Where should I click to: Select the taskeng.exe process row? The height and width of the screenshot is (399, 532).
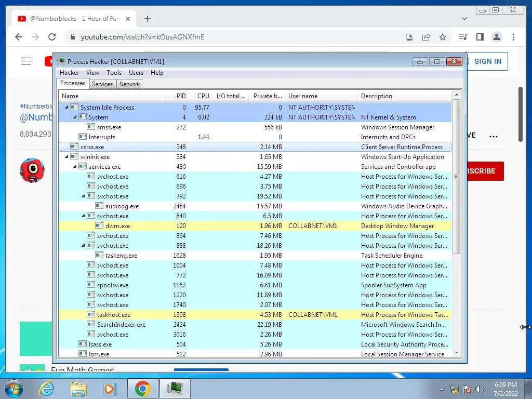coord(255,255)
